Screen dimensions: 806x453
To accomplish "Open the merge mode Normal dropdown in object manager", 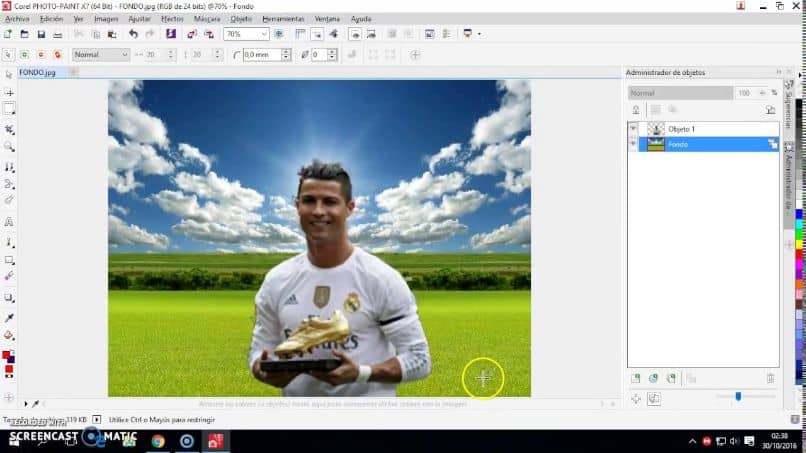I will tap(681, 93).
